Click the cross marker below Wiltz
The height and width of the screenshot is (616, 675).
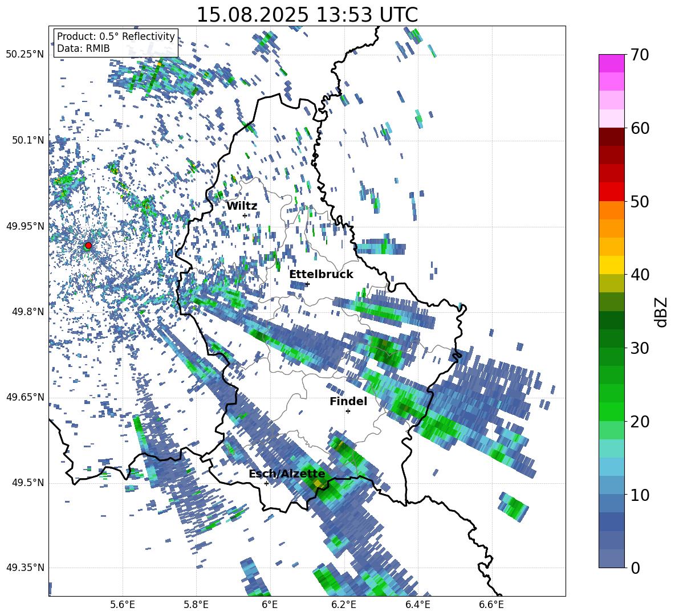pos(245,215)
